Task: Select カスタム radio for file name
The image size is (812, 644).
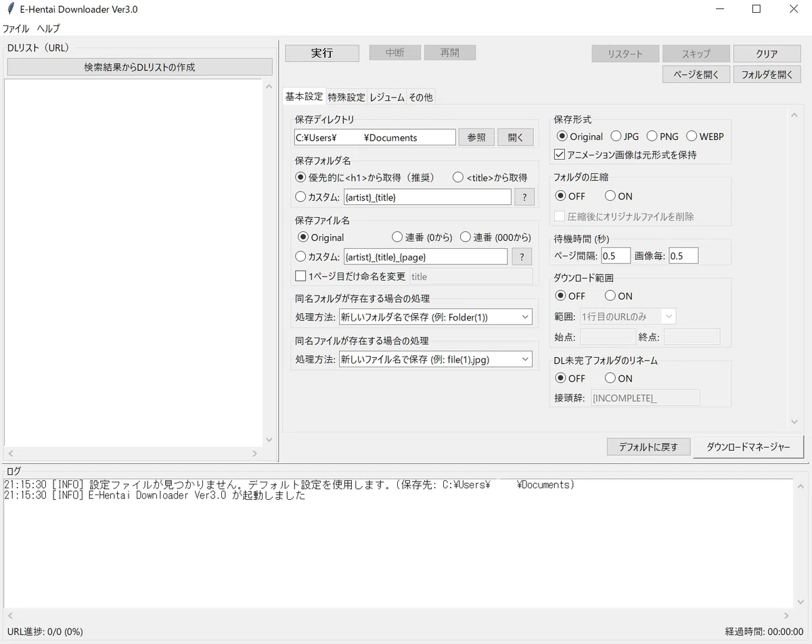Action: 317,256
